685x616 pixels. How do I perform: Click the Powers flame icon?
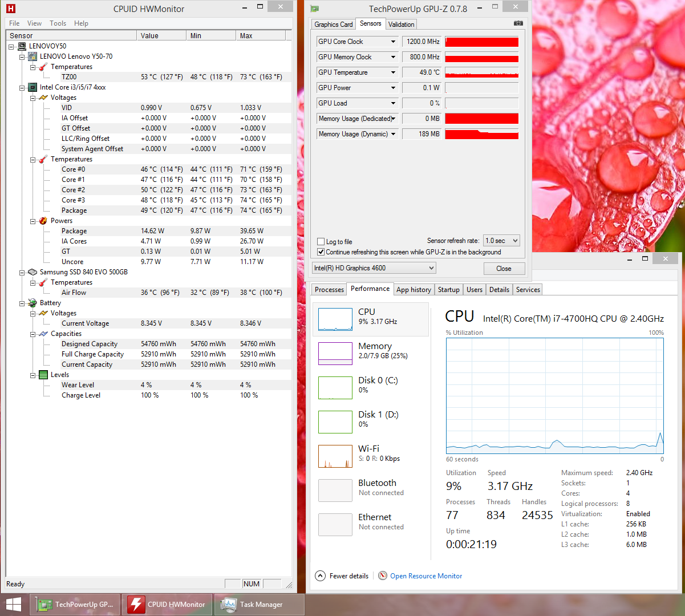[43, 221]
